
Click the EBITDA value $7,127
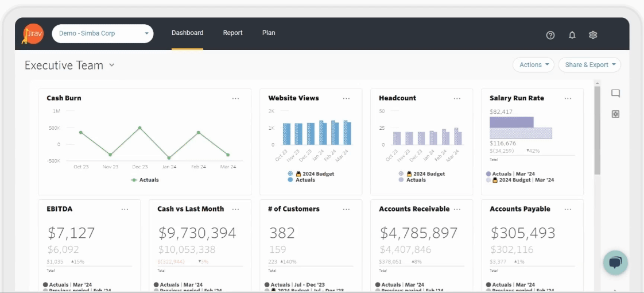71,233
